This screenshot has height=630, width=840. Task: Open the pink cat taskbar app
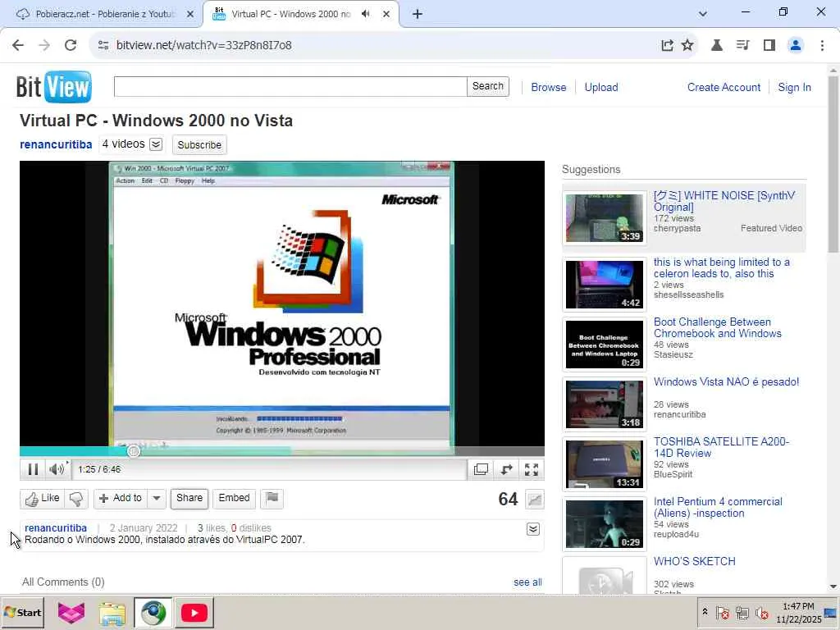tap(71, 612)
